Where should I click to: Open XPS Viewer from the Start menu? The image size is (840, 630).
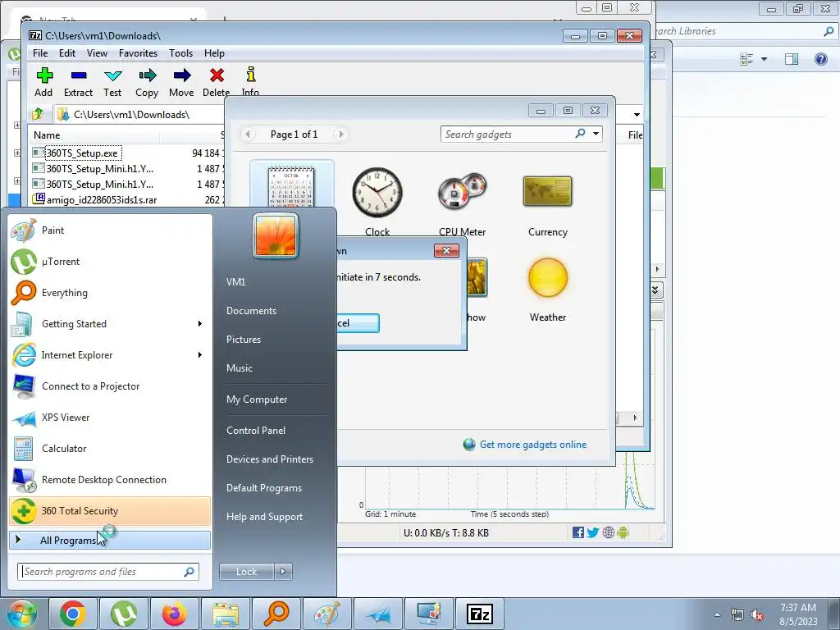coord(110,418)
